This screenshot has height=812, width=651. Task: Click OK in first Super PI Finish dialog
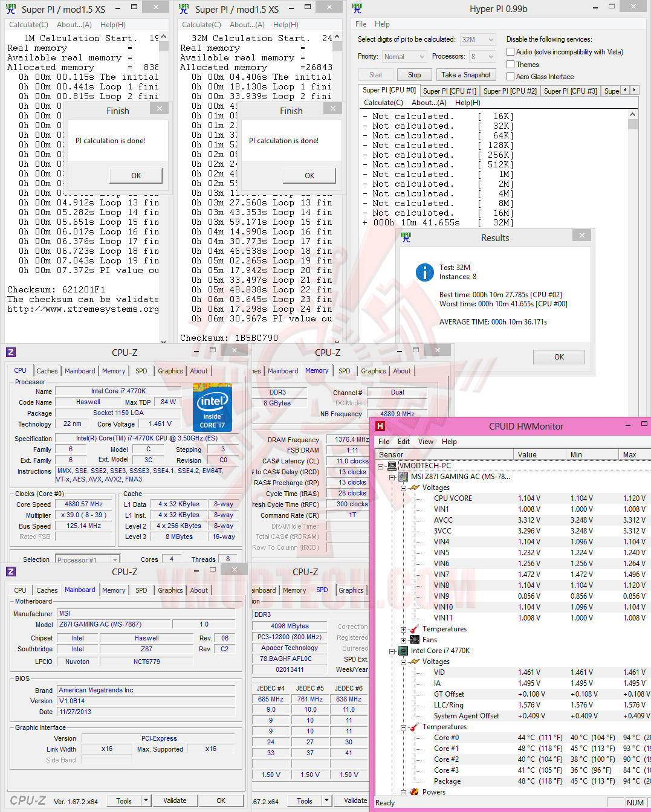(x=136, y=175)
